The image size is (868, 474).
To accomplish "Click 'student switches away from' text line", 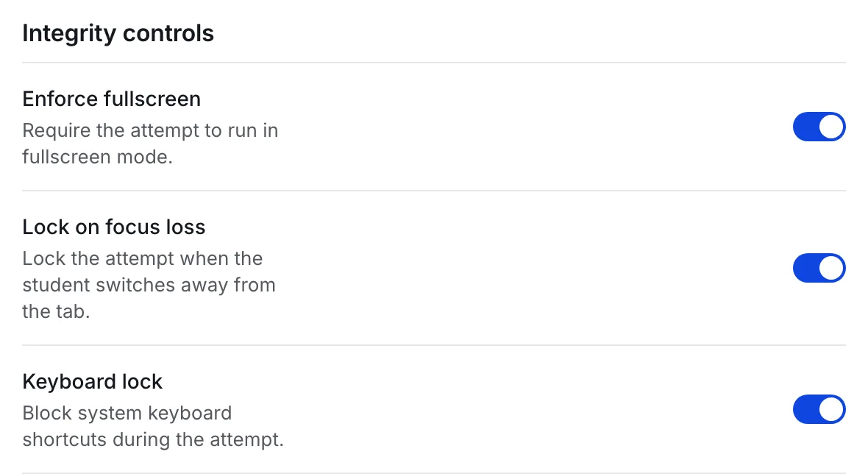I will coord(149,285).
